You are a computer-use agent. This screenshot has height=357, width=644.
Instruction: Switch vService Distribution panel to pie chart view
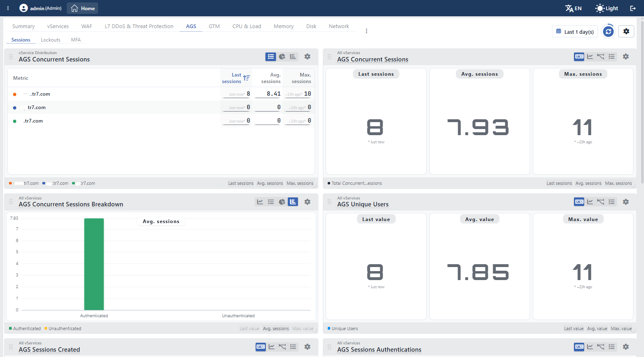pos(282,57)
